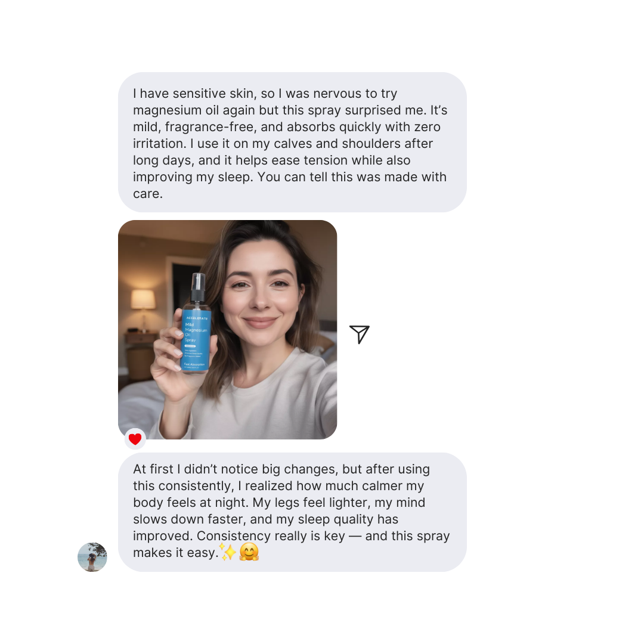Click the blue magnesium spray bottle in the photo
Image resolution: width=644 pixels, height=644 pixels.
196,324
